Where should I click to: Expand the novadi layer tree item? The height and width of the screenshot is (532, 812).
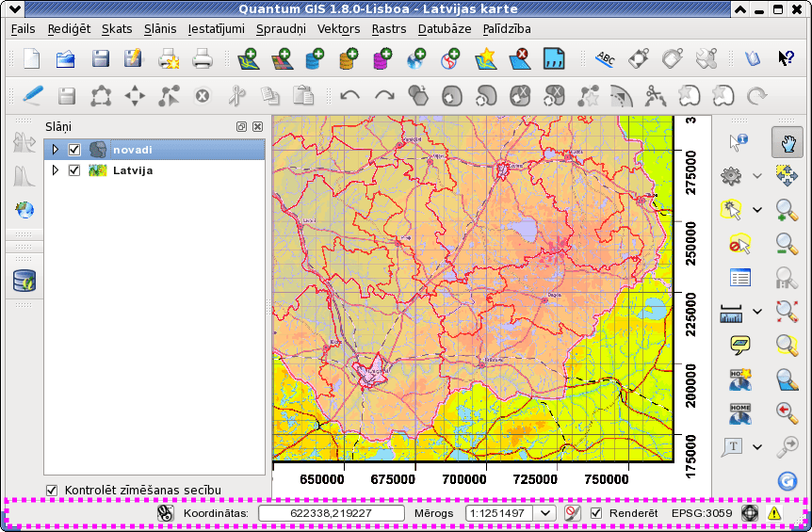56,150
